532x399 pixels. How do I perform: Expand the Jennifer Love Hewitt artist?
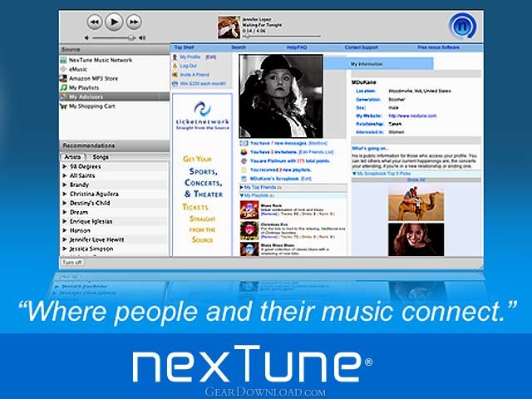point(65,240)
